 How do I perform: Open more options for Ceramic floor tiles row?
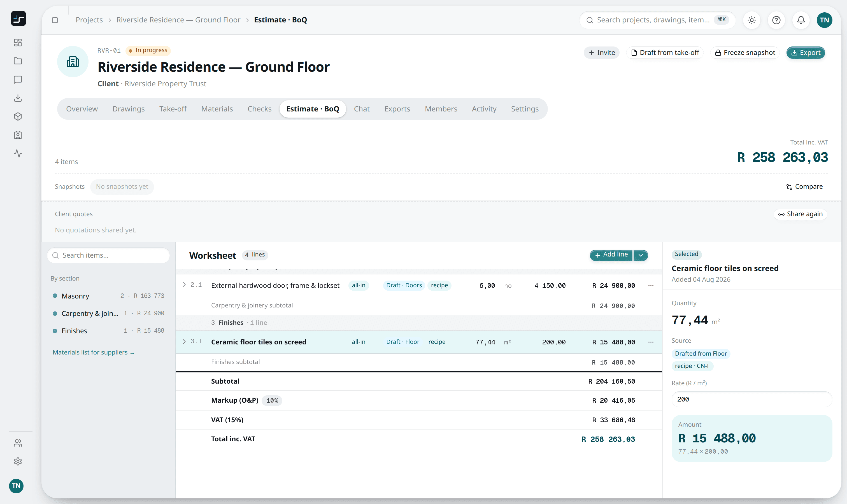[651, 342]
